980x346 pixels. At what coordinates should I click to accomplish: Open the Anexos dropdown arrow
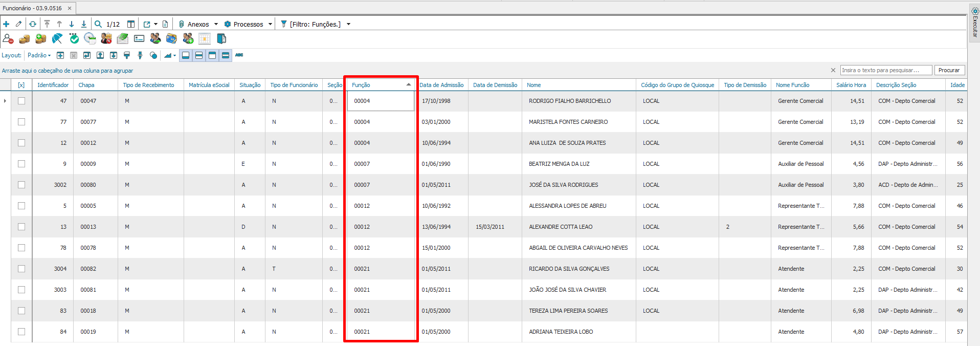pos(216,24)
